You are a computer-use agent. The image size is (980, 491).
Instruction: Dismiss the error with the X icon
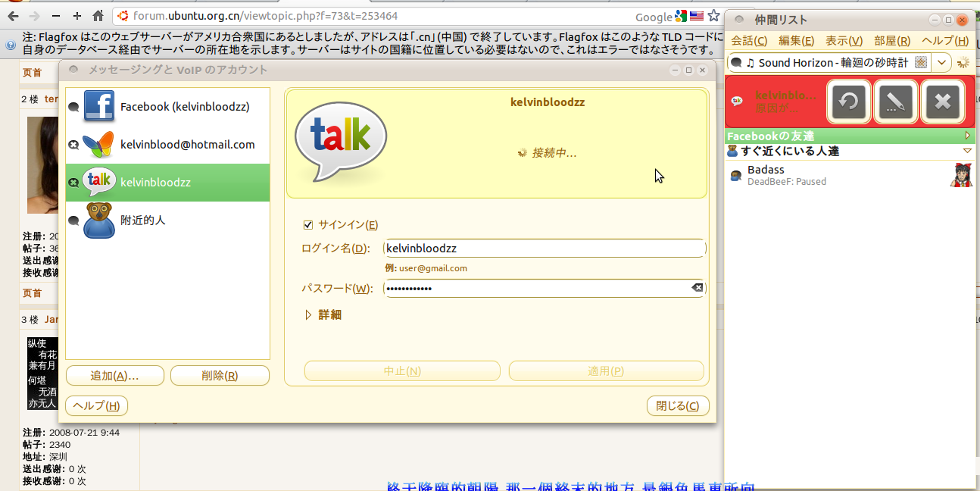click(943, 101)
